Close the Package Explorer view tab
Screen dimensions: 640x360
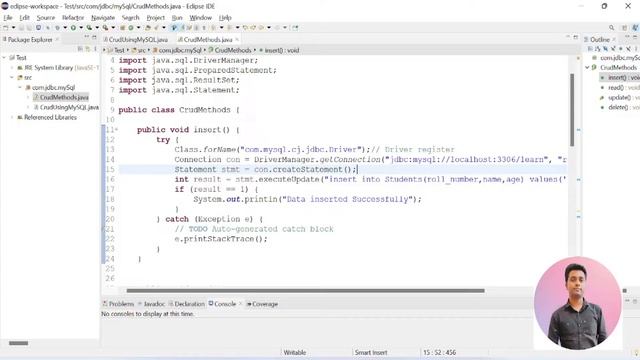(x=57, y=39)
